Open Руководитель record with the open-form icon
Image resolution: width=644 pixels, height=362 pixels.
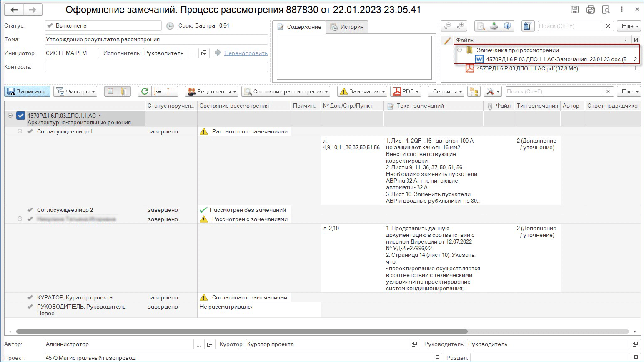(x=635, y=344)
